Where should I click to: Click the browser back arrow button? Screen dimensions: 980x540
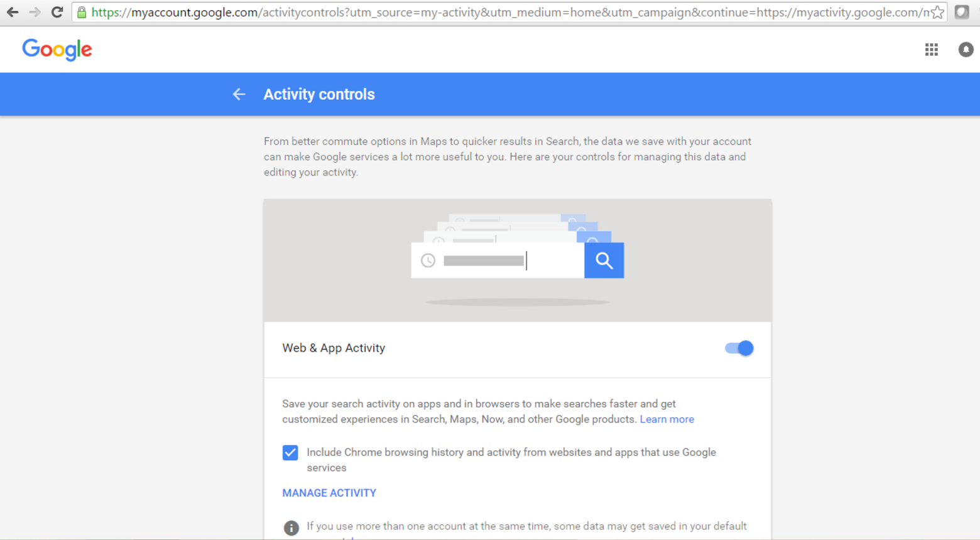coord(13,12)
